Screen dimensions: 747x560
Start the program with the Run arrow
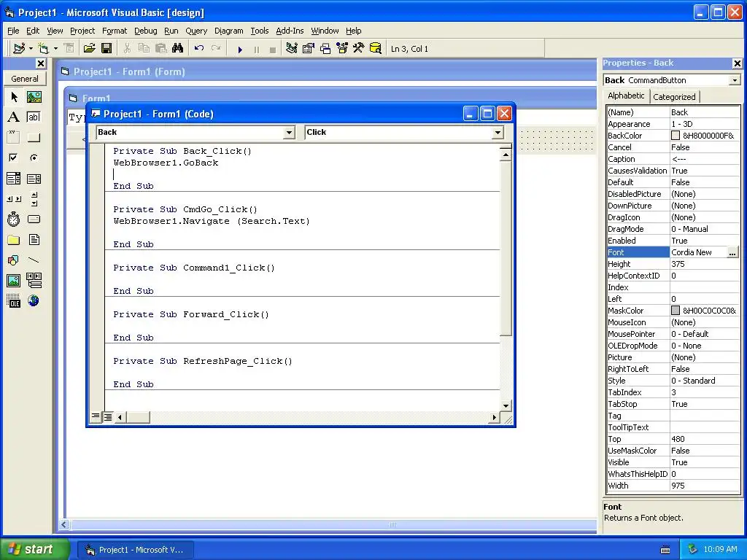pyautogui.click(x=240, y=49)
